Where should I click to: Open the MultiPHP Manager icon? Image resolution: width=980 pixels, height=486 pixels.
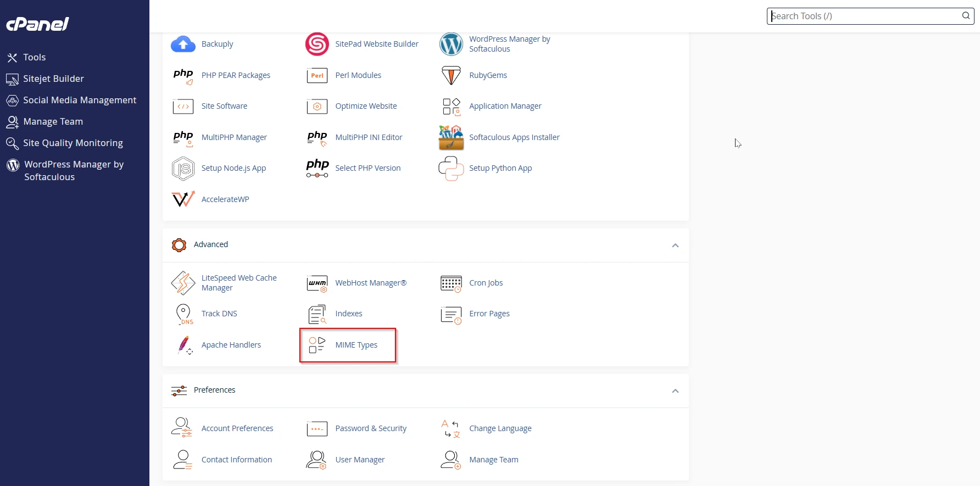183,137
